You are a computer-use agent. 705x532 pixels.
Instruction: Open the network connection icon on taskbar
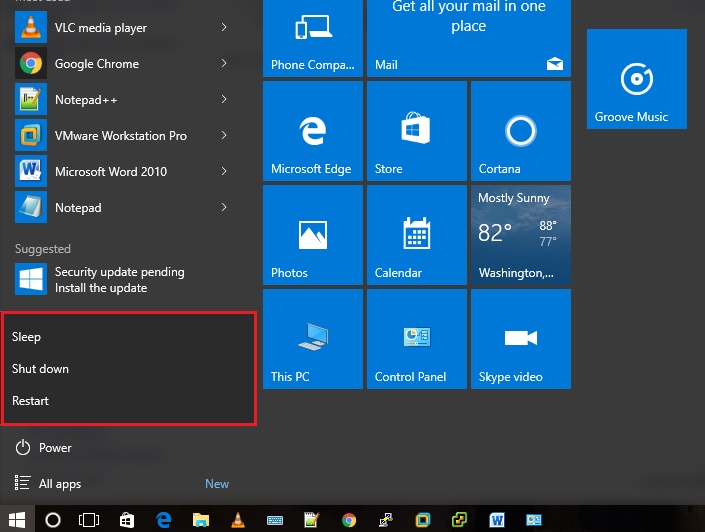point(386,520)
